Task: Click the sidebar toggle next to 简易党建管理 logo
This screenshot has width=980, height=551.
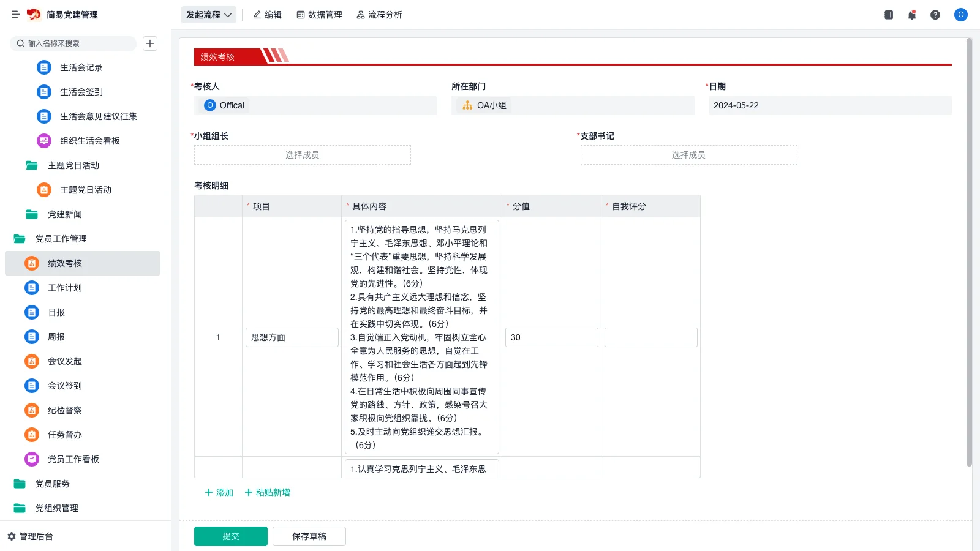Action: (x=15, y=15)
